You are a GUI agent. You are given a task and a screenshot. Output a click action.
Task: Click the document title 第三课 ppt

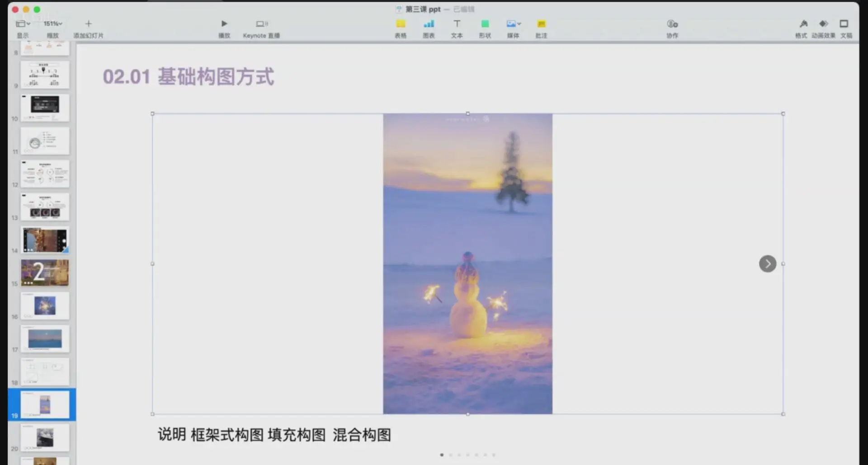(x=423, y=9)
